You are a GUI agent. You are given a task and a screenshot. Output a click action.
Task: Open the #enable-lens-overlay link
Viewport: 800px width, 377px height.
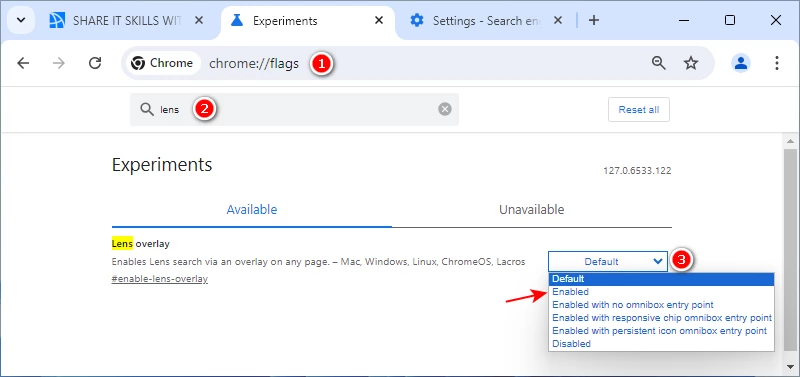click(160, 279)
